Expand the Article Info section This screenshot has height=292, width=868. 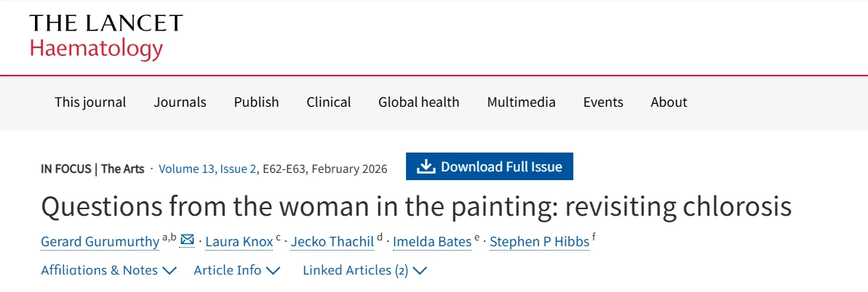[x=237, y=270]
